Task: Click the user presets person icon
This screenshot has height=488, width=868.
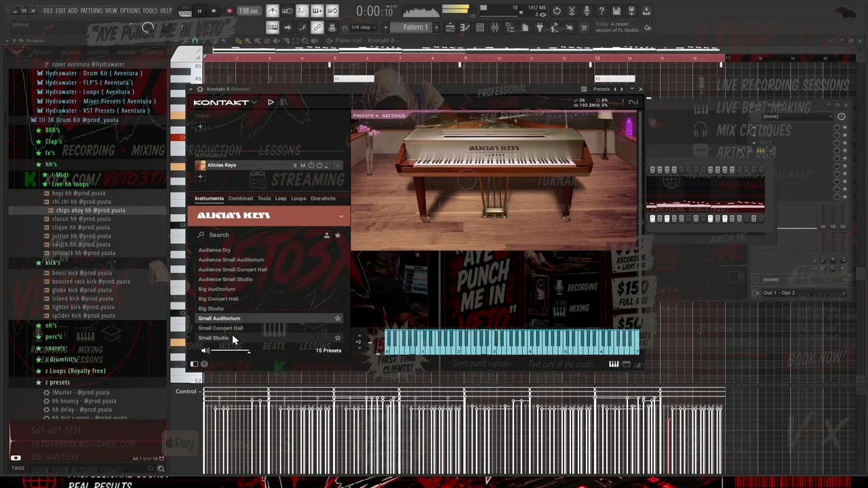Action: pos(326,235)
